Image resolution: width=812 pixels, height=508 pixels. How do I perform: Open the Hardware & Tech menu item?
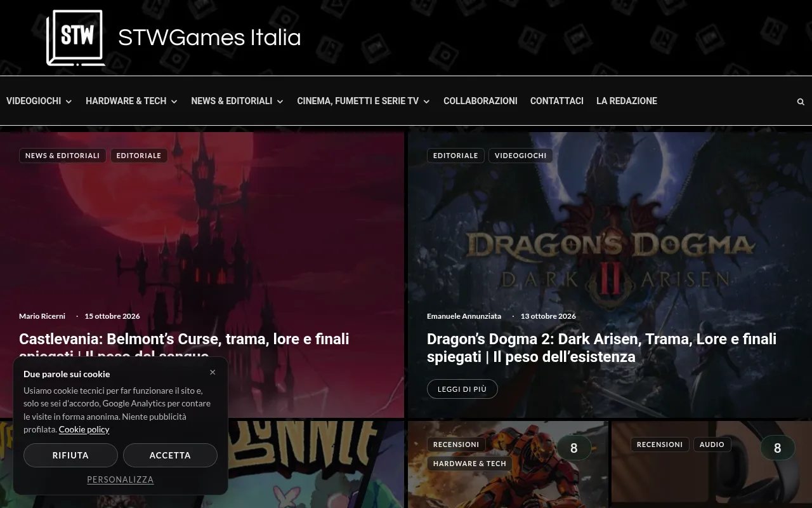click(126, 101)
